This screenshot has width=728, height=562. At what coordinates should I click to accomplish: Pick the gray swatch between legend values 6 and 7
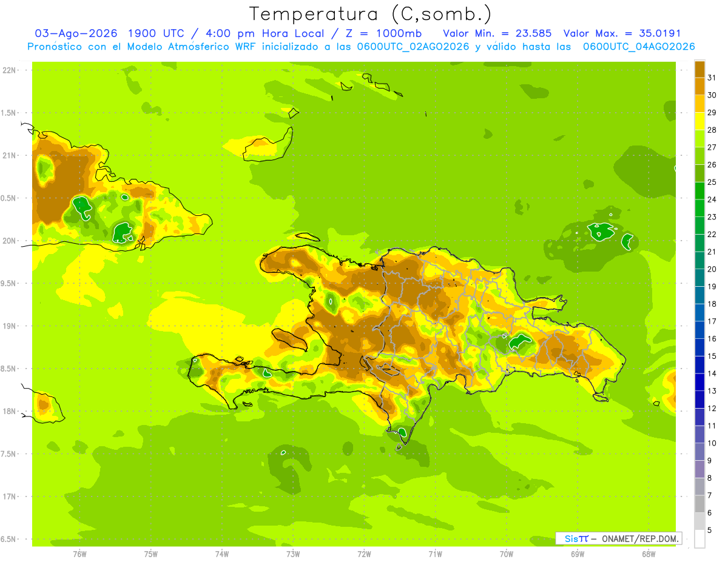pyautogui.click(x=699, y=504)
